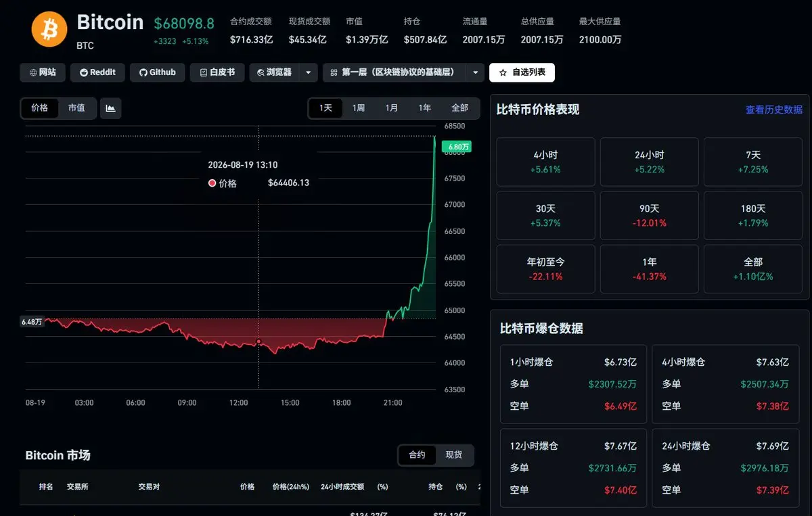Open the 白皮书 whitepaper button
812x516 pixels.
(x=217, y=72)
